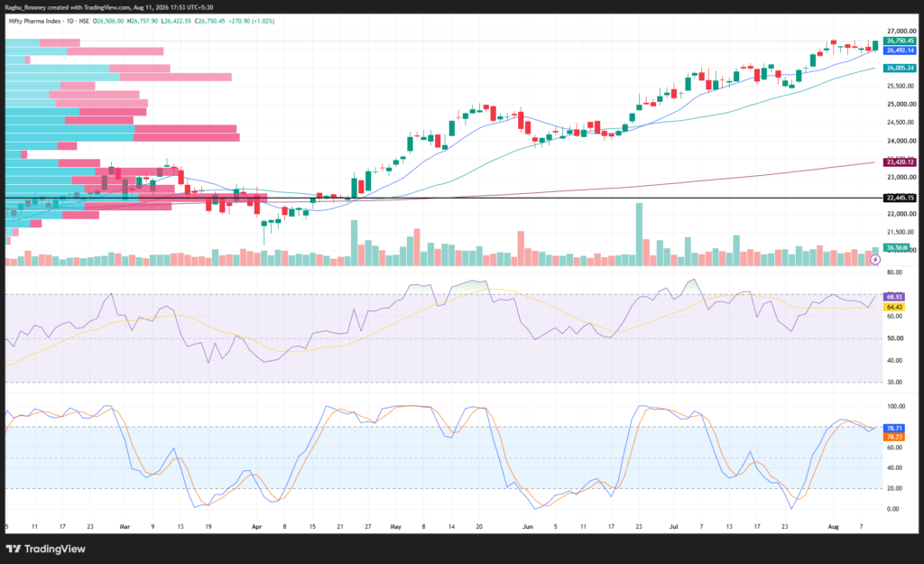Click the Jun label on time axis
This screenshot has height=564, width=924.
[x=527, y=526]
